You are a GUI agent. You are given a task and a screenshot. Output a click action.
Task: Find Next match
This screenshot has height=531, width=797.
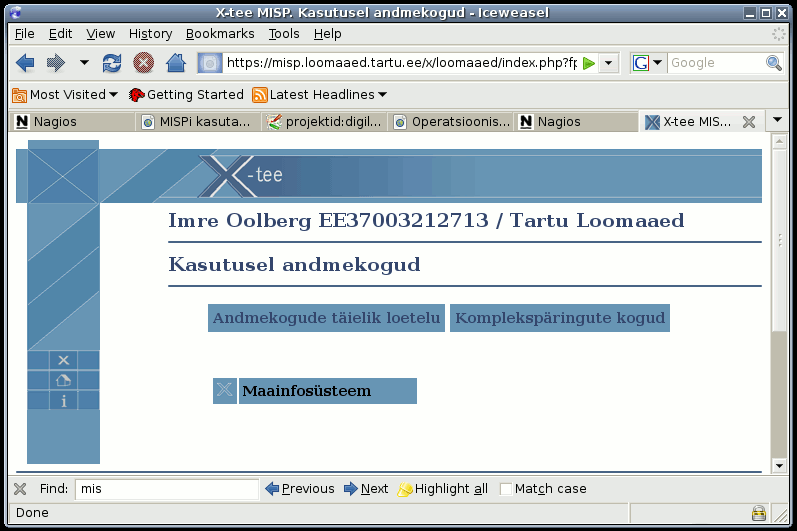click(366, 489)
